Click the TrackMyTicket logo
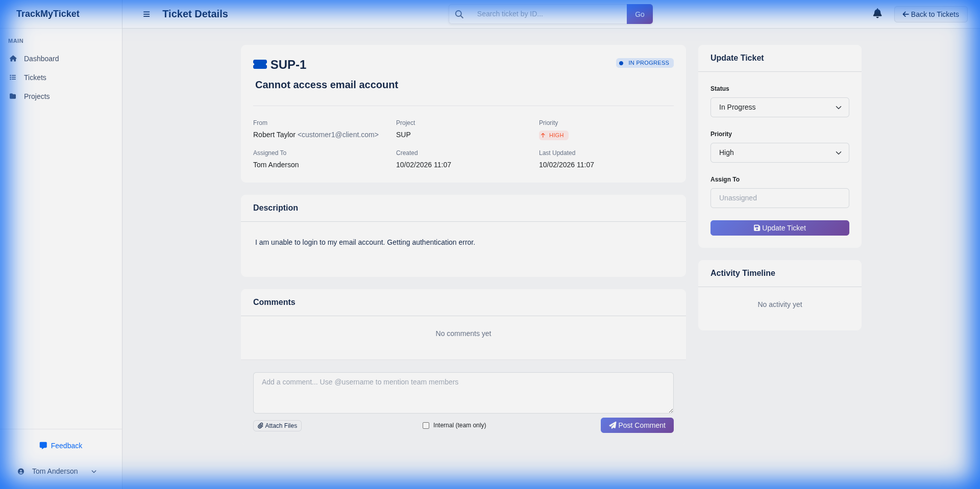Image resolution: width=980 pixels, height=489 pixels. pos(48,14)
